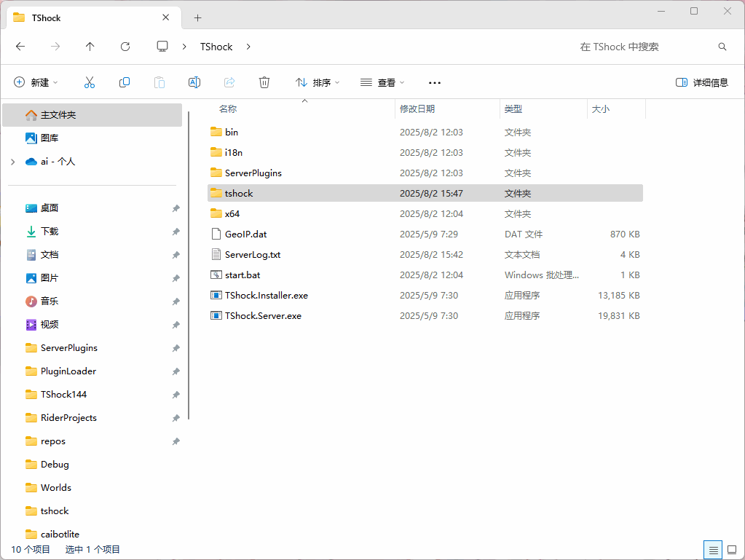Open the three-dots more options menu
745x560 pixels.
[x=435, y=82]
